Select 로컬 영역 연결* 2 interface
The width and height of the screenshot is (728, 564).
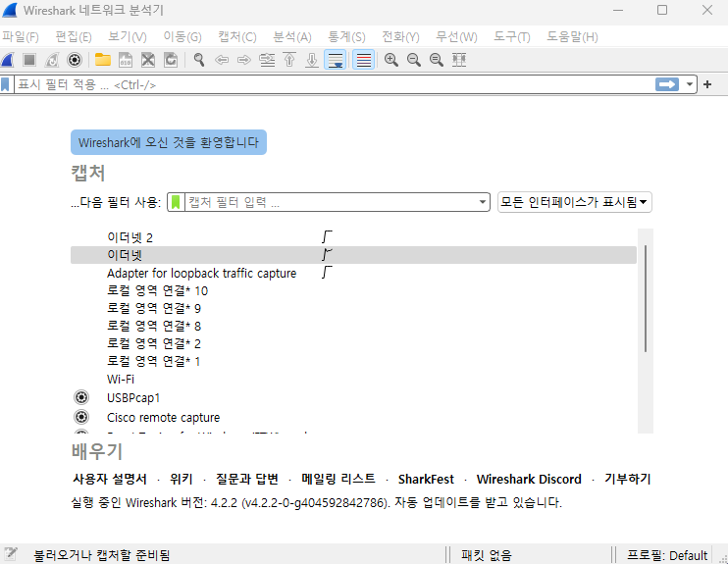click(353, 343)
